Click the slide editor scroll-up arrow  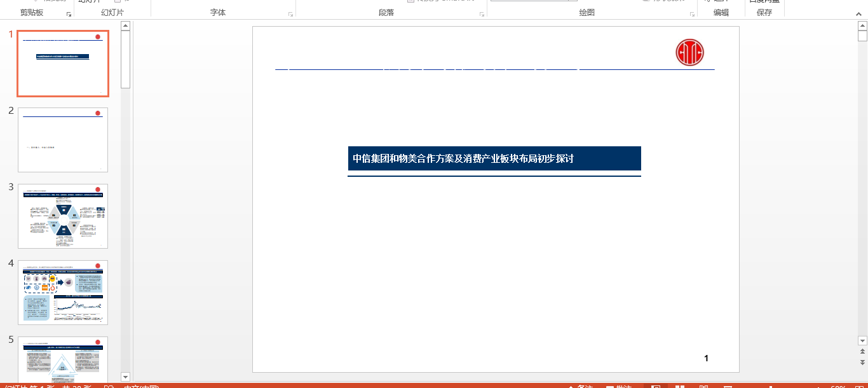[x=862, y=26]
